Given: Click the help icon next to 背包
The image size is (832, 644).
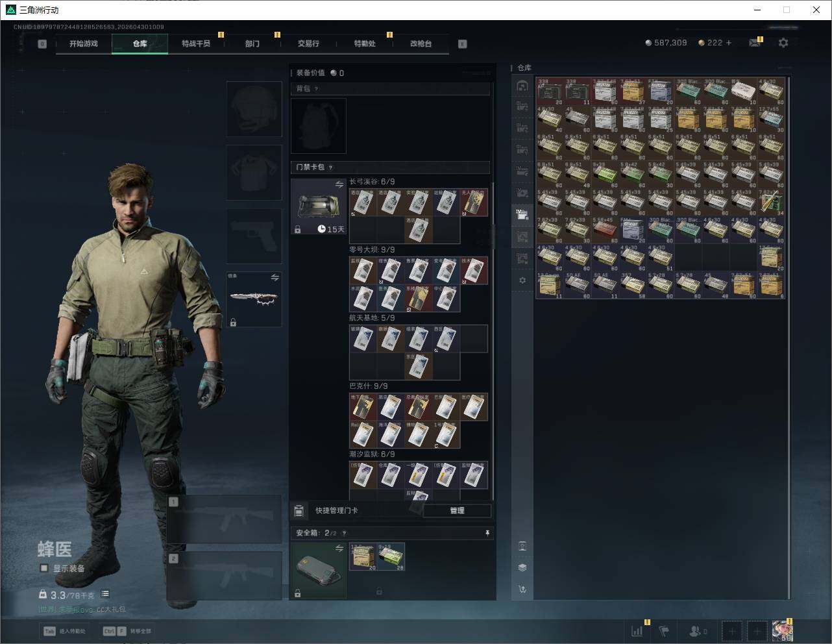Looking at the screenshot, I should pyautogui.click(x=316, y=89).
